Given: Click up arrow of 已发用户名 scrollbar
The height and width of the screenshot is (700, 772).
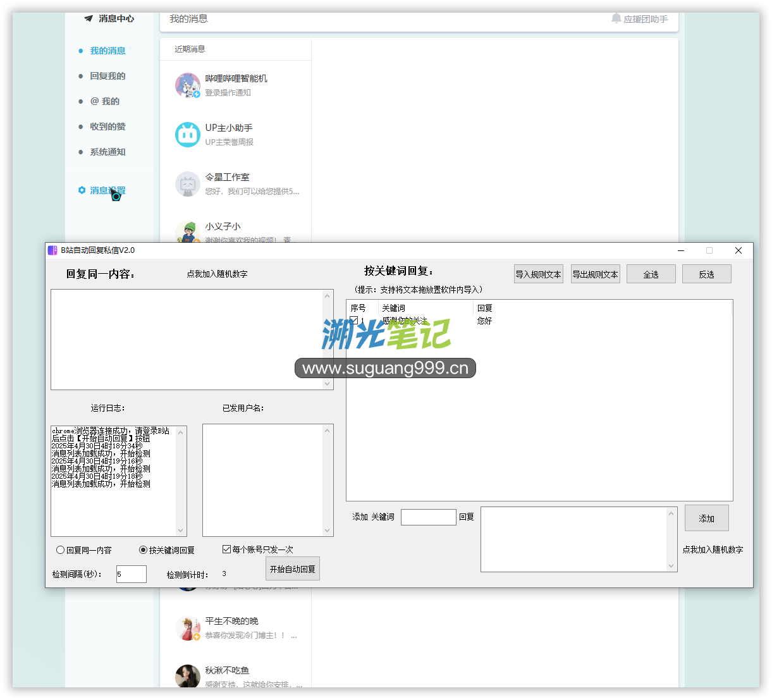Looking at the screenshot, I should (328, 431).
